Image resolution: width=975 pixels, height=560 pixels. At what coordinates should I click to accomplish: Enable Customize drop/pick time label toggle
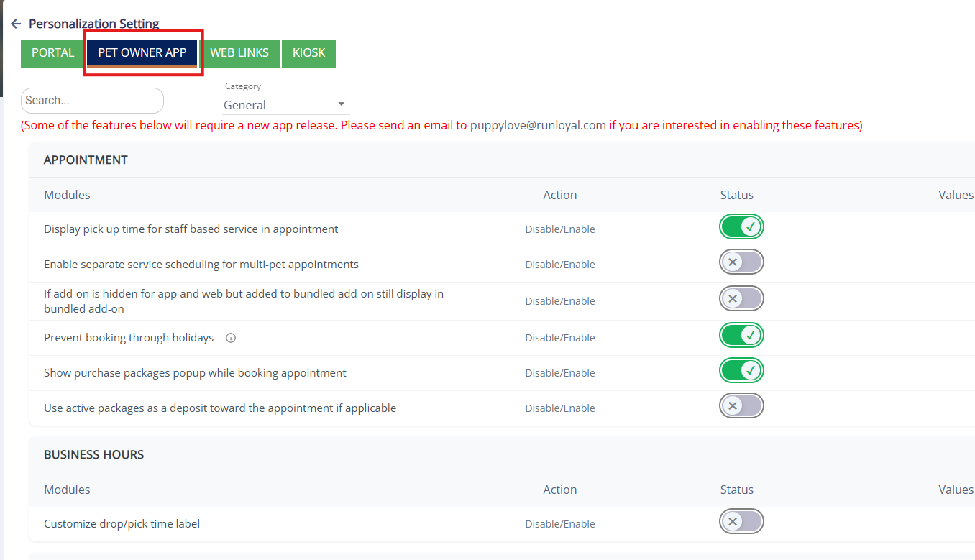pyautogui.click(x=741, y=522)
